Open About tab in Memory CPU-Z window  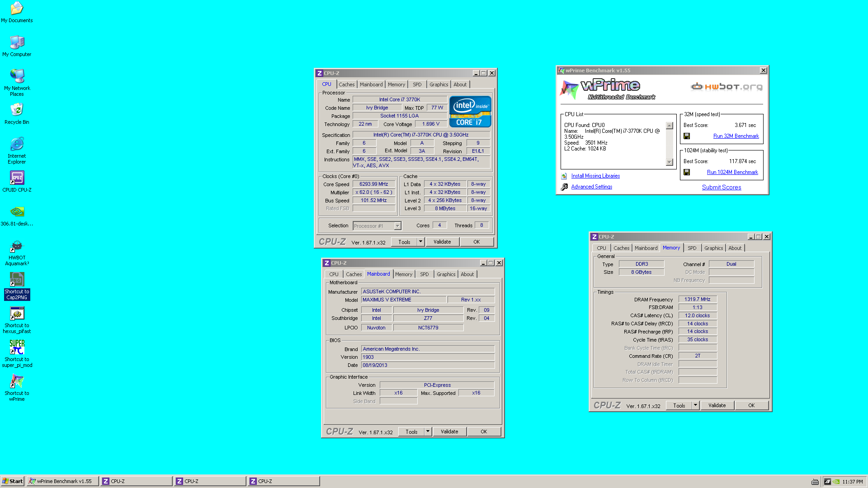[735, 248]
